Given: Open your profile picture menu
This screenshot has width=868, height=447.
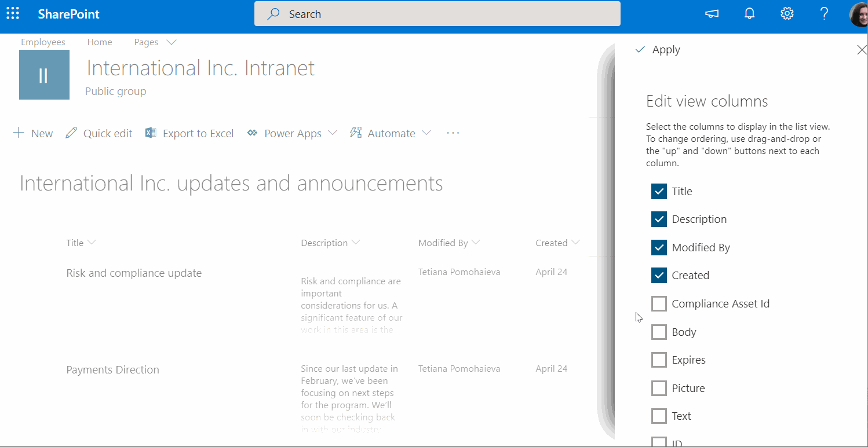Looking at the screenshot, I should (858, 14).
